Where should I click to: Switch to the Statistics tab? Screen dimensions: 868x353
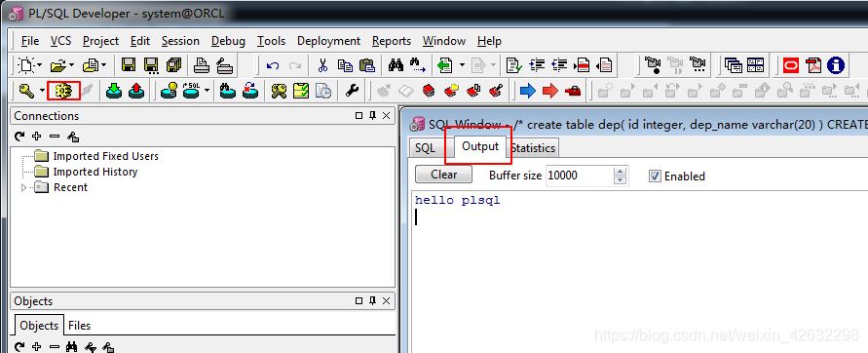click(x=533, y=148)
